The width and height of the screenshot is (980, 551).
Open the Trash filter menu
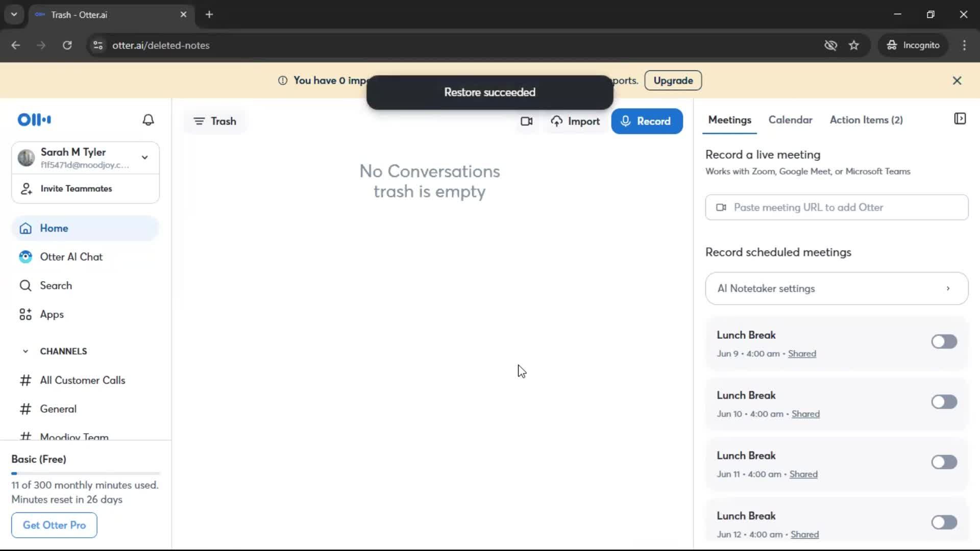[215, 121]
